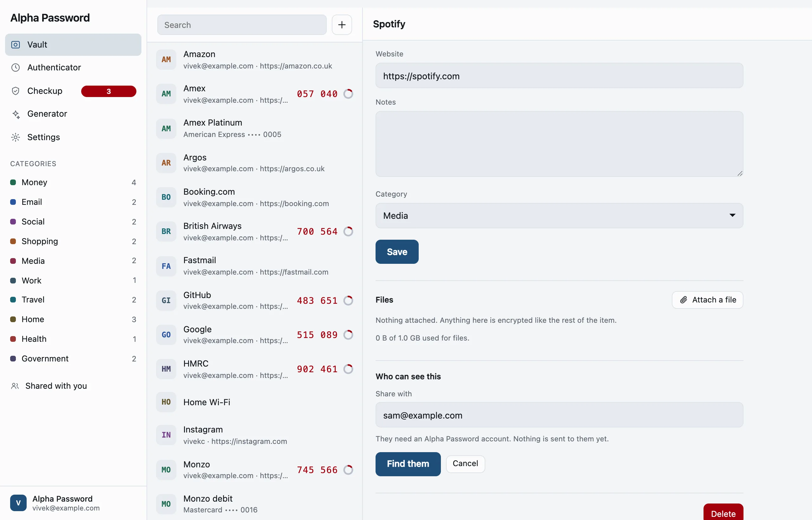
Task: Filter vault by Government category
Action: point(73,358)
